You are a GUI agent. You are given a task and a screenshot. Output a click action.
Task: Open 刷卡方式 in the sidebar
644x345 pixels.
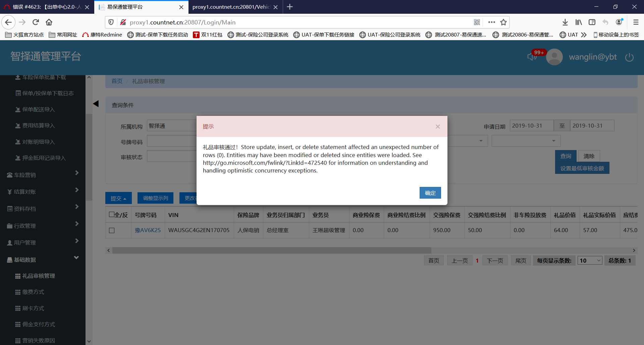pyautogui.click(x=33, y=308)
